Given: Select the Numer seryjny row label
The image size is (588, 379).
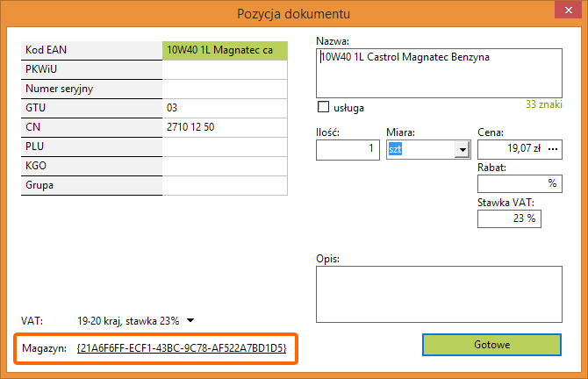Looking at the screenshot, I should click(91, 89).
